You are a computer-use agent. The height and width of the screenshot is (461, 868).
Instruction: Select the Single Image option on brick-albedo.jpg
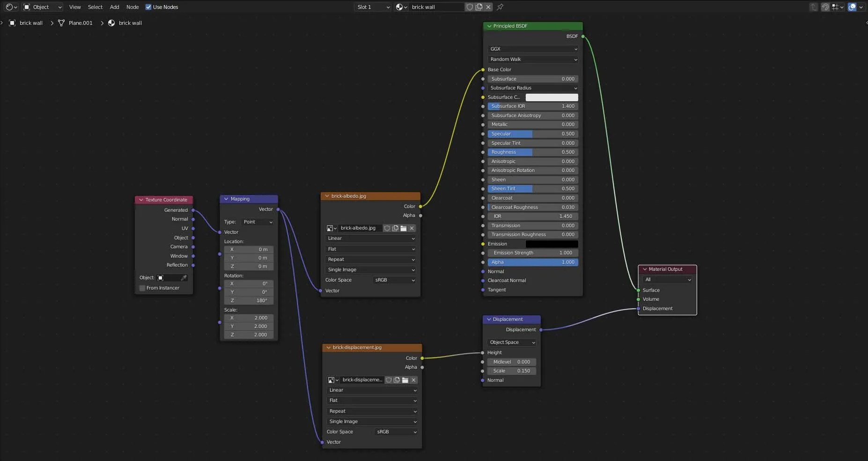(370, 270)
